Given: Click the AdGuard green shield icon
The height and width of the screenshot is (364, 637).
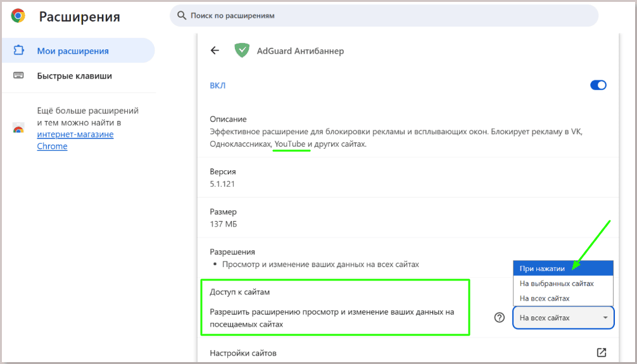Looking at the screenshot, I should [x=242, y=51].
